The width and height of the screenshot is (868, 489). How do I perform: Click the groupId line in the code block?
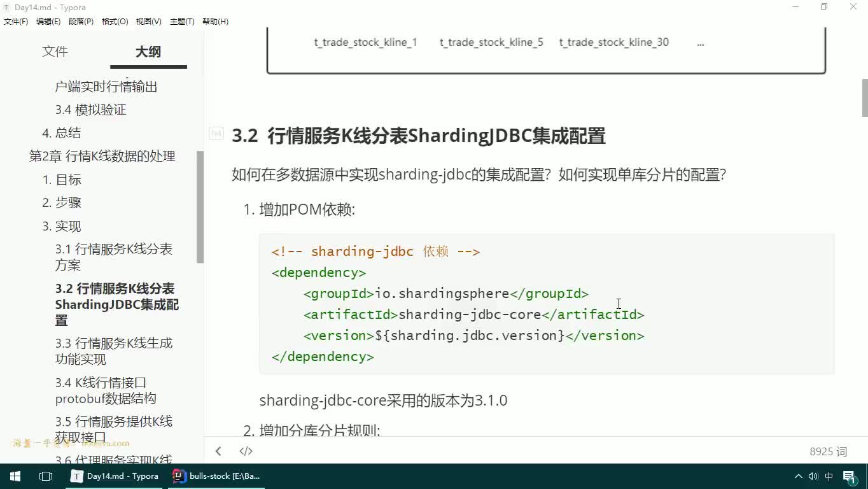pyautogui.click(x=445, y=294)
